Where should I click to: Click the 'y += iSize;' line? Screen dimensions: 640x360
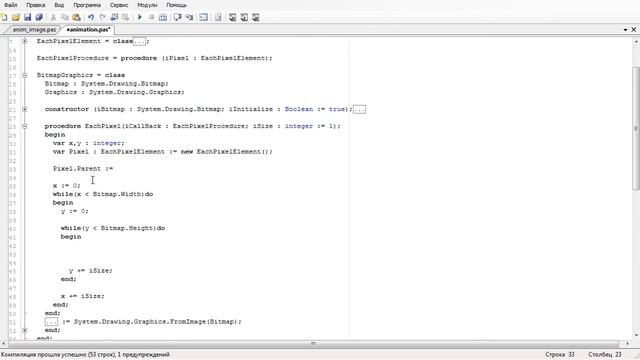[x=91, y=271]
